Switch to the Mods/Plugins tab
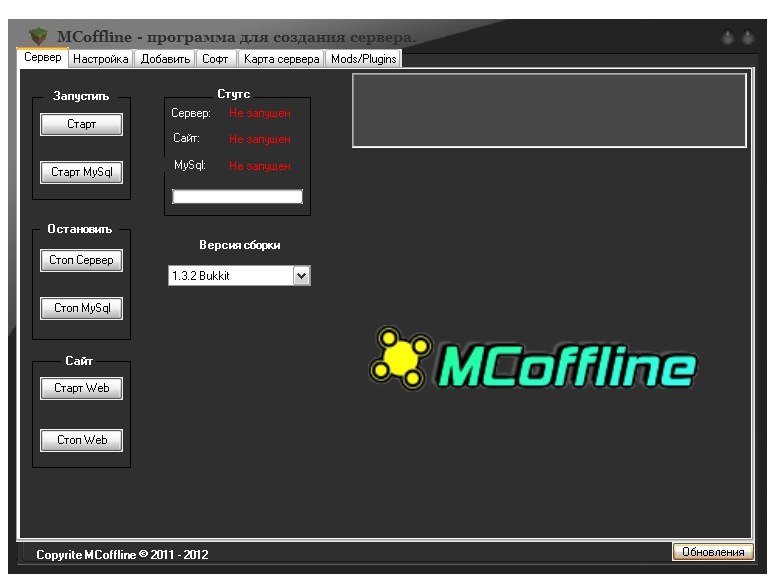This screenshot has height=584, width=775. click(x=364, y=59)
